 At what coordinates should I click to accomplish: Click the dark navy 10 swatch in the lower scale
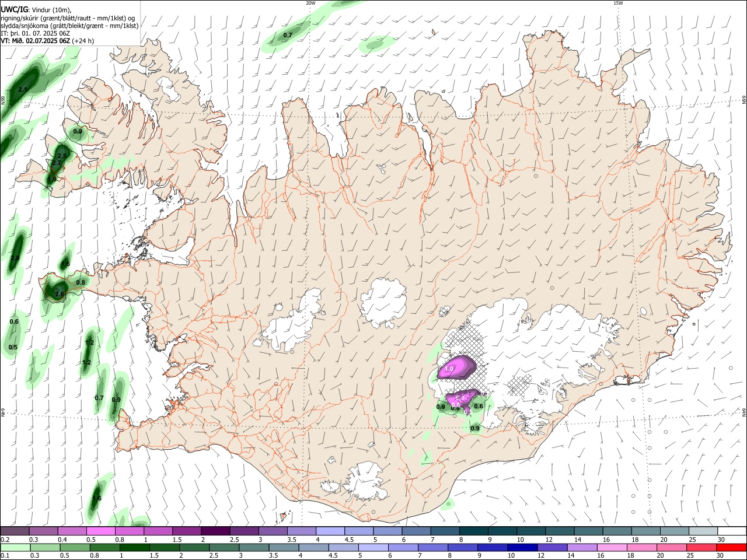click(x=522, y=548)
